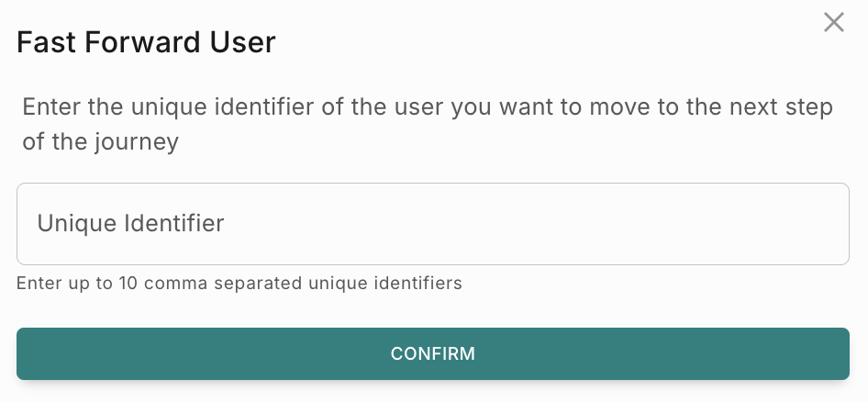The image size is (868, 402).
Task: Click the comma separated identifiers hint text
Action: coord(239,283)
